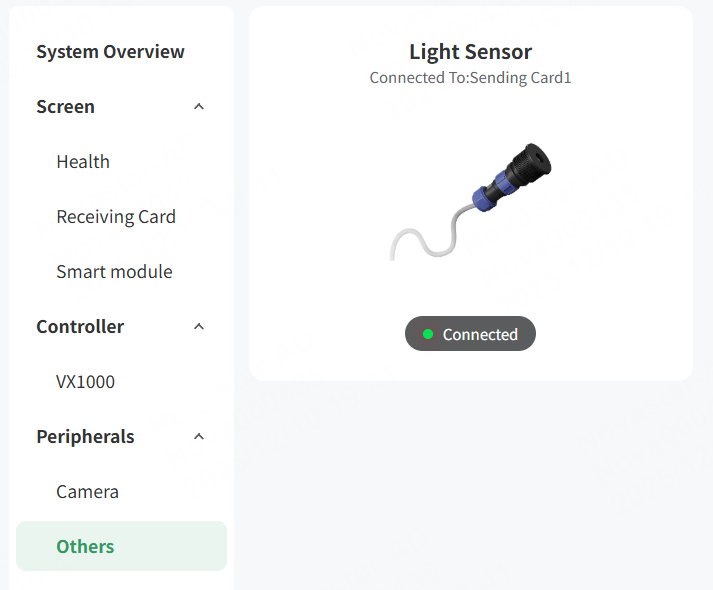Click the Light Sensor card title
The image size is (713, 590).
coord(470,52)
